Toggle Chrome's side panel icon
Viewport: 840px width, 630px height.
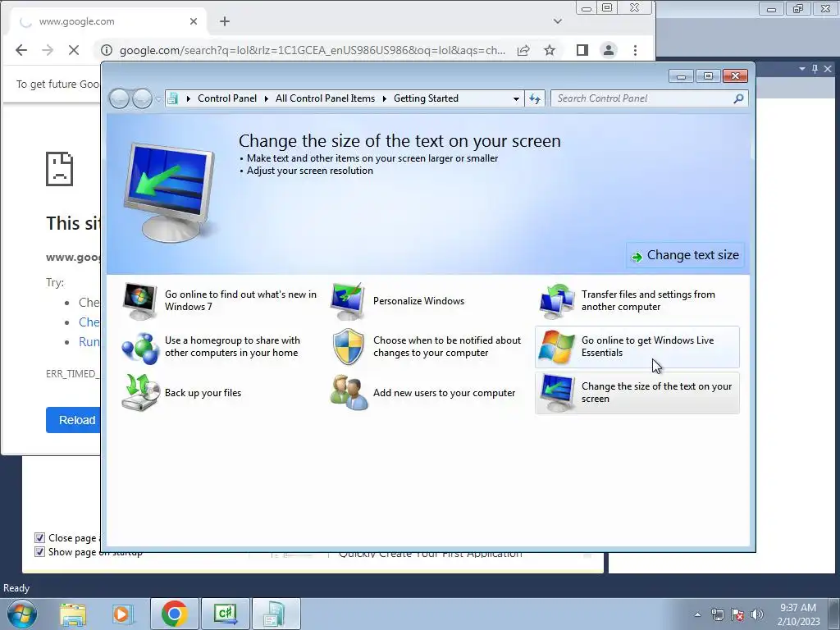coord(582,50)
